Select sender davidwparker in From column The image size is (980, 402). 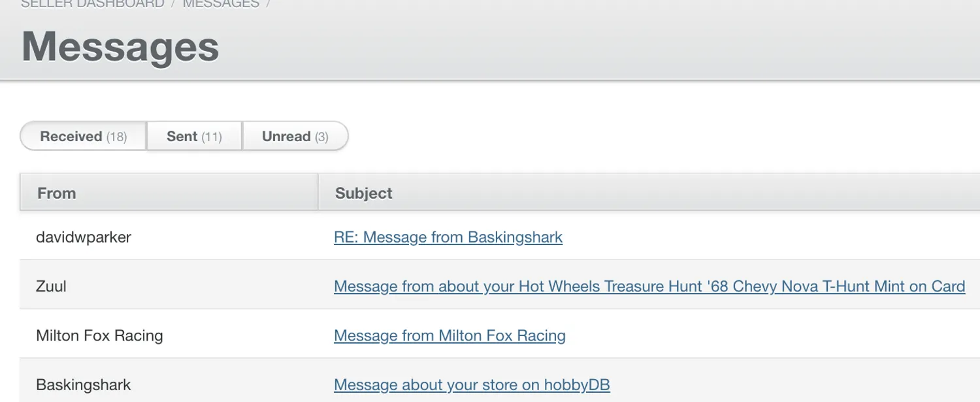pyautogui.click(x=84, y=237)
